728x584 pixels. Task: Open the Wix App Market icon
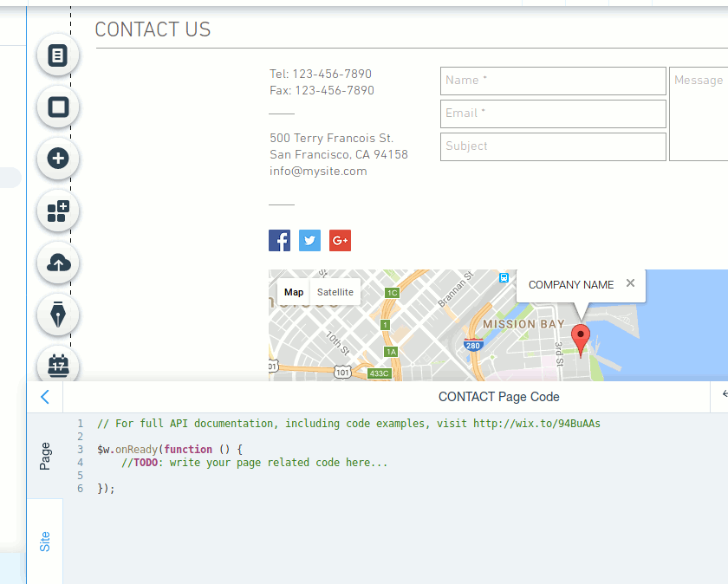click(57, 211)
